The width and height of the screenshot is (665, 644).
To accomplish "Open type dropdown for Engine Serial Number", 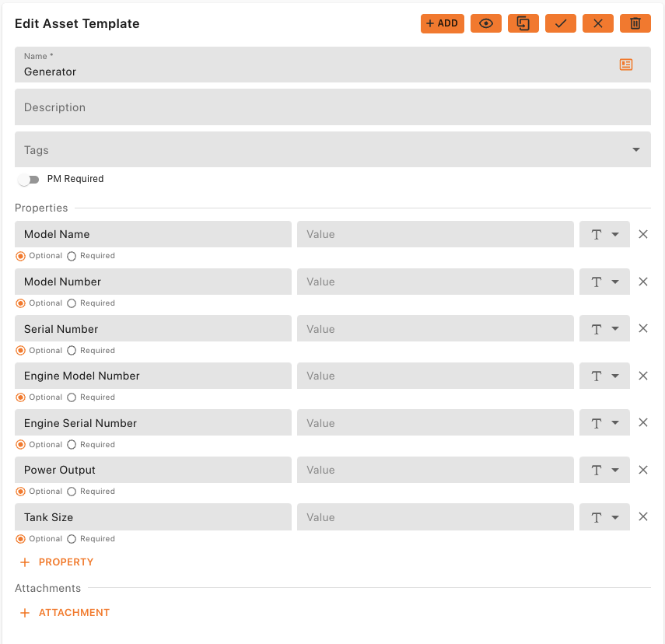I will coord(604,422).
